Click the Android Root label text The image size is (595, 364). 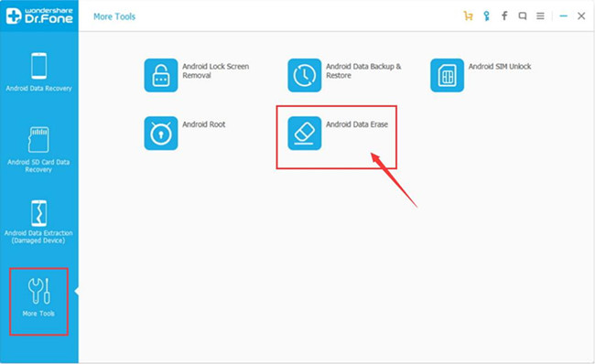[x=204, y=124]
